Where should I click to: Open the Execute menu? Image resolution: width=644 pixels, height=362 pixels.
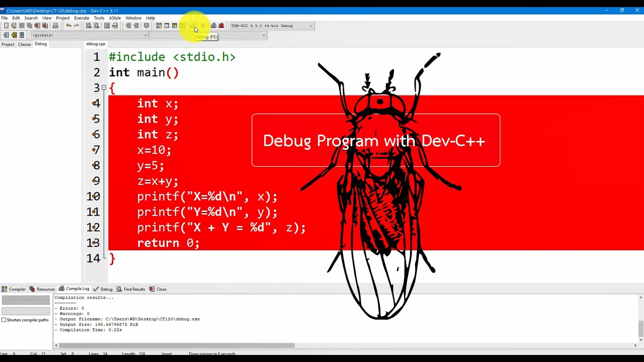click(82, 18)
